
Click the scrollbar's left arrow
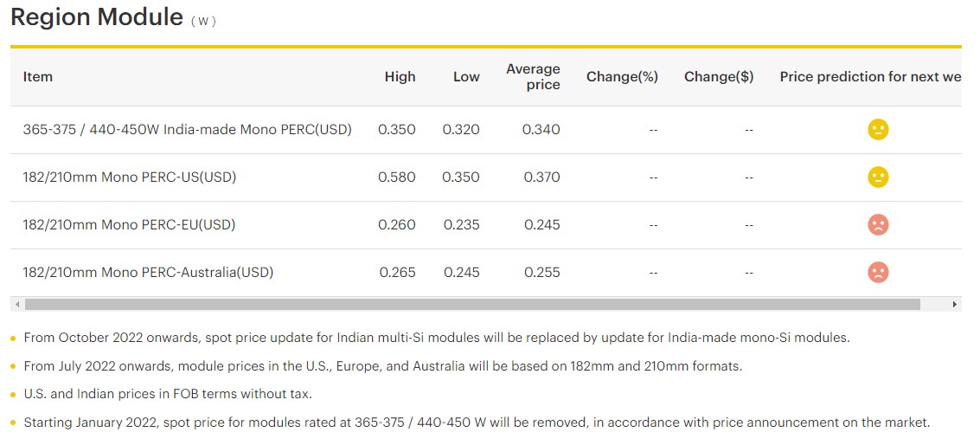click(x=16, y=305)
